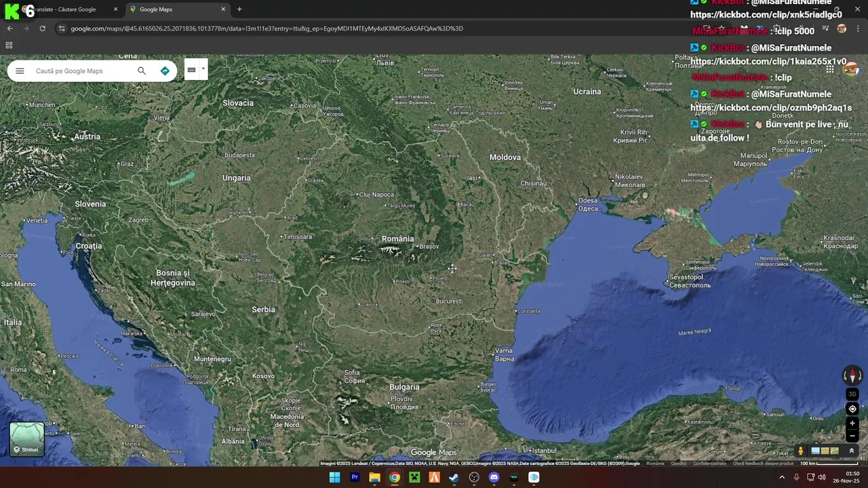
Task: Open the Windows Start menu
Action: (x=334, y=477)
